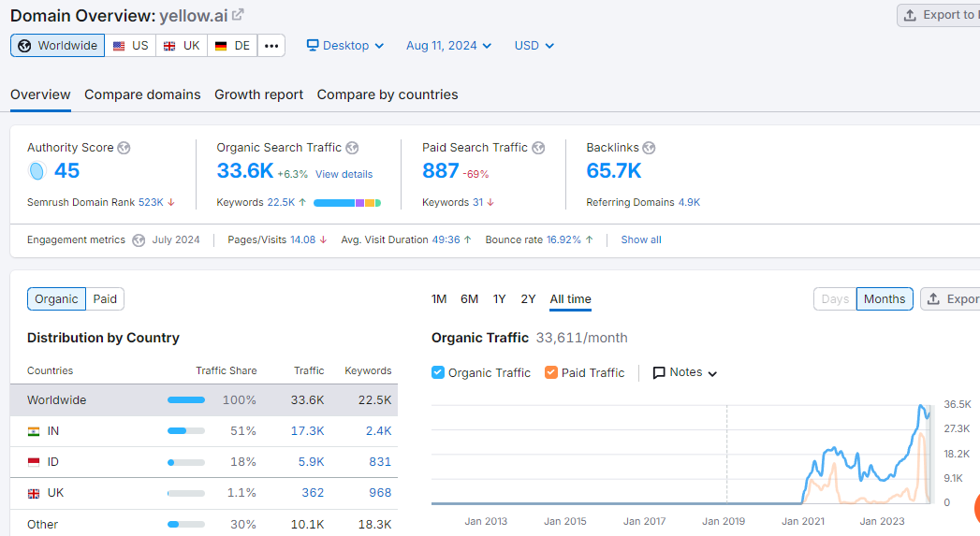Open the Compare domains tab
The image size is (980, 536).
coord(142,95)
